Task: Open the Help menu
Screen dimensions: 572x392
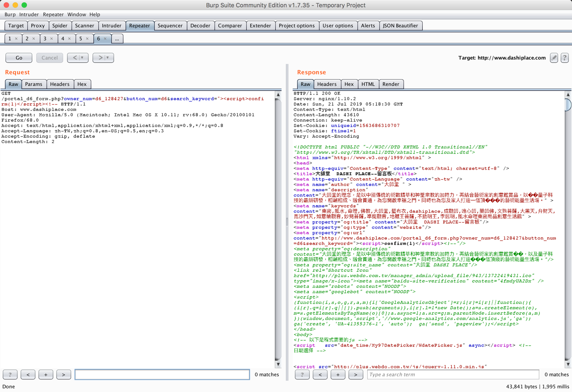Action: tap(95, 15)
